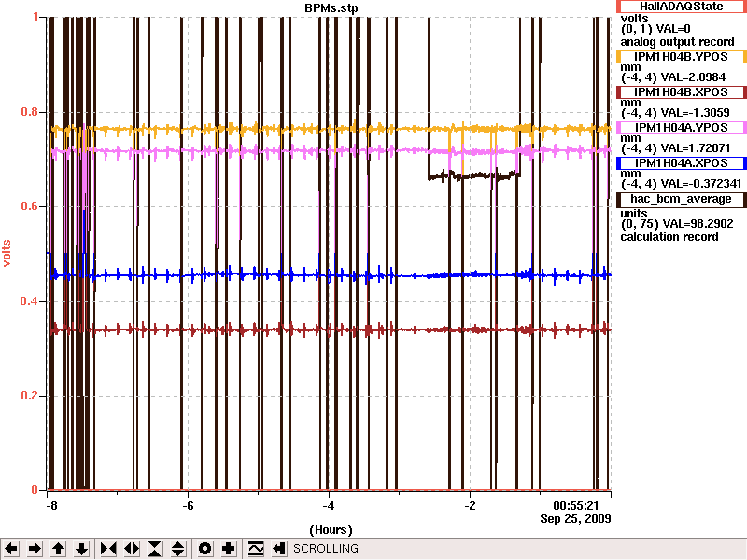Click the SCROLLING status label
747x560 pixels.
coord(325,549)
